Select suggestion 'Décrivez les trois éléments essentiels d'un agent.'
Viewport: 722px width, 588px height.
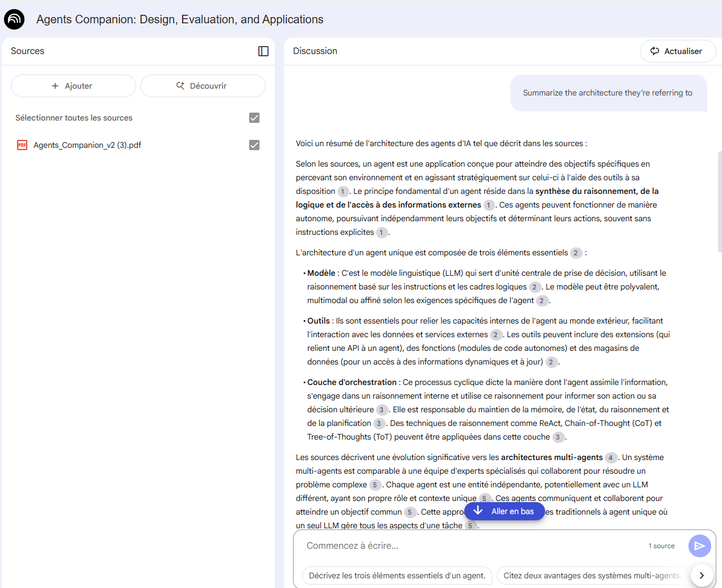click(397, 575)
